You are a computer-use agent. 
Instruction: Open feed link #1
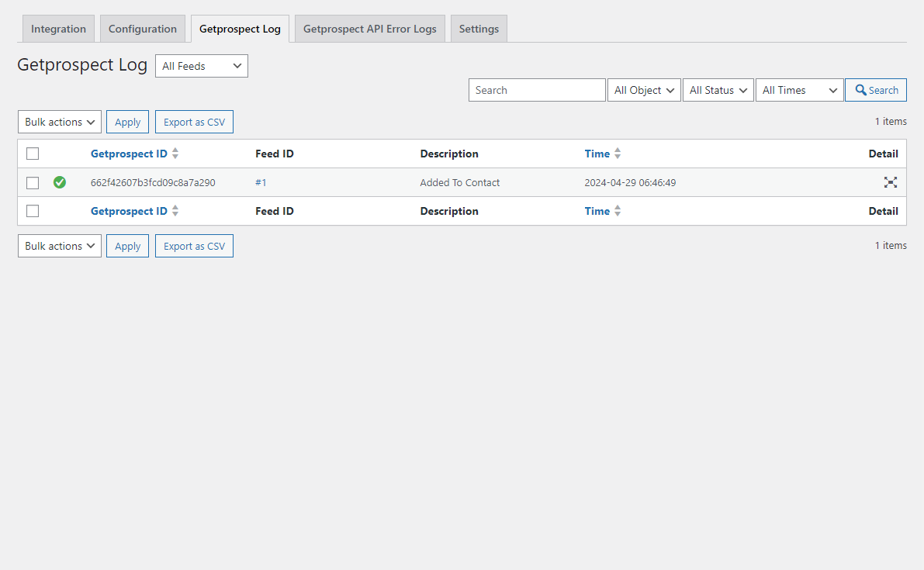pos(261,182)
